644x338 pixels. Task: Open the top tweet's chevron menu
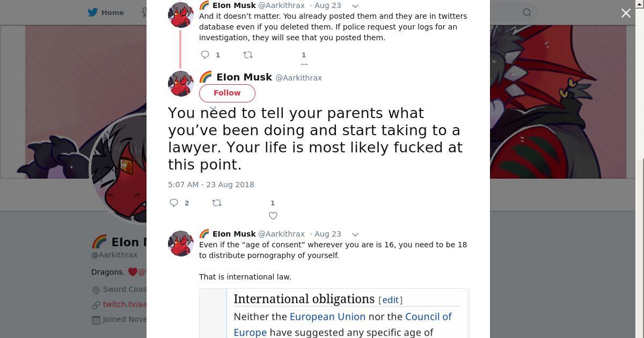355,6
